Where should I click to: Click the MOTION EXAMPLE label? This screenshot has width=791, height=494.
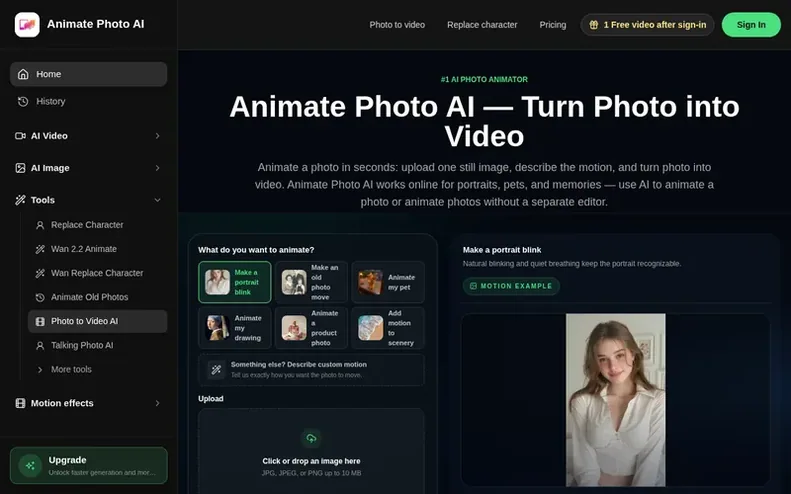(x=516, y=286)
